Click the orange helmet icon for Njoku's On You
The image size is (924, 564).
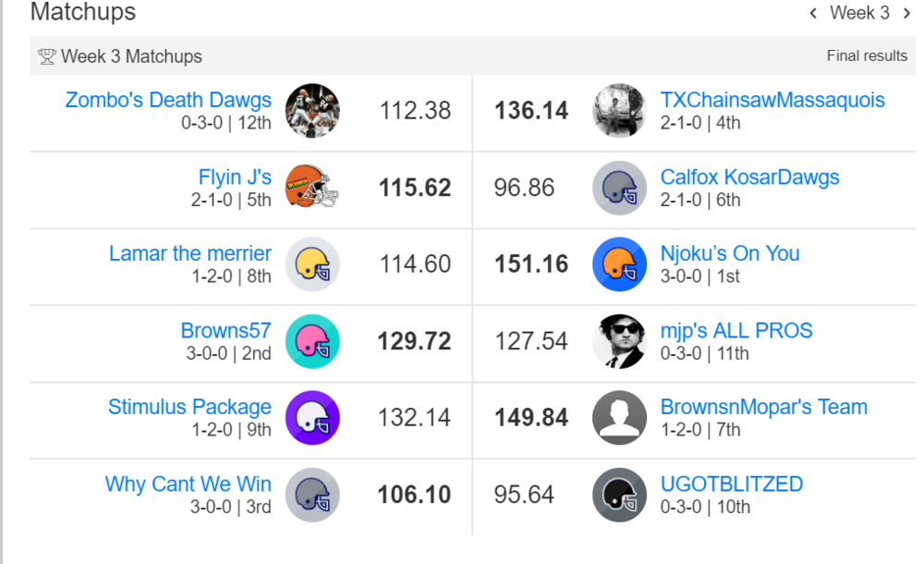click(619, 264)
